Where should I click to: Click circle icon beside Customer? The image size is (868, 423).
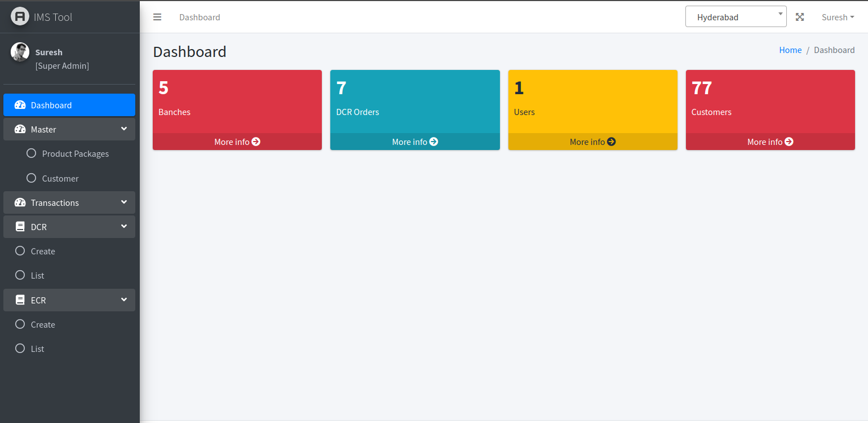click(x=31, y=178)
